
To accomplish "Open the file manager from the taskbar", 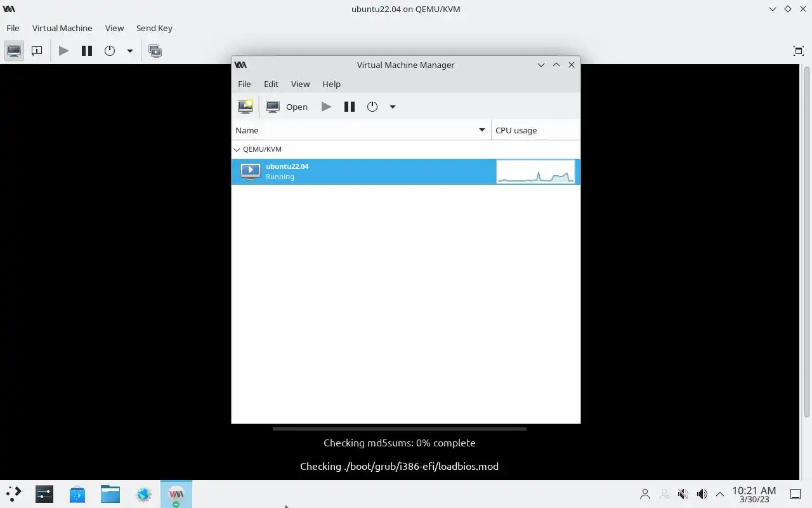I will click(x=110, y=493).
